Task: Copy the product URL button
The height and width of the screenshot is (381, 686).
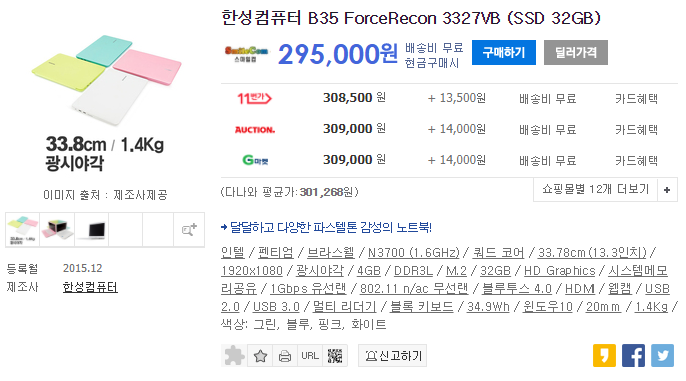Action: click(310, 356)
